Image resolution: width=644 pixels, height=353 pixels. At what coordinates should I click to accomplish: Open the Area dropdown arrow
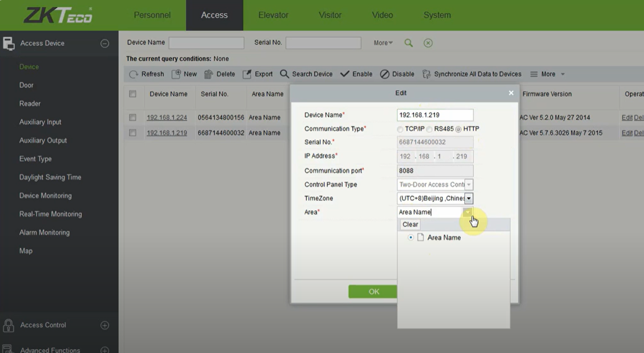[468, 212]
